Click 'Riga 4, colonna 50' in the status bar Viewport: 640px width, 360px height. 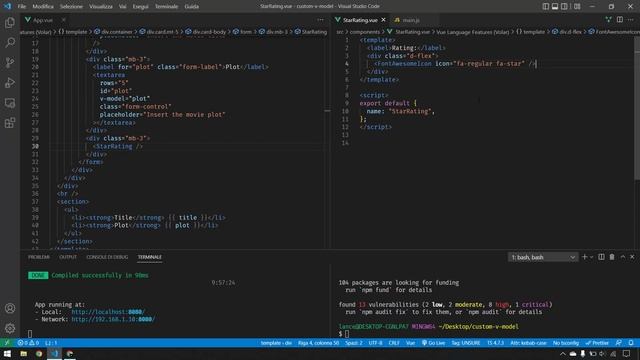coord(318,343)
